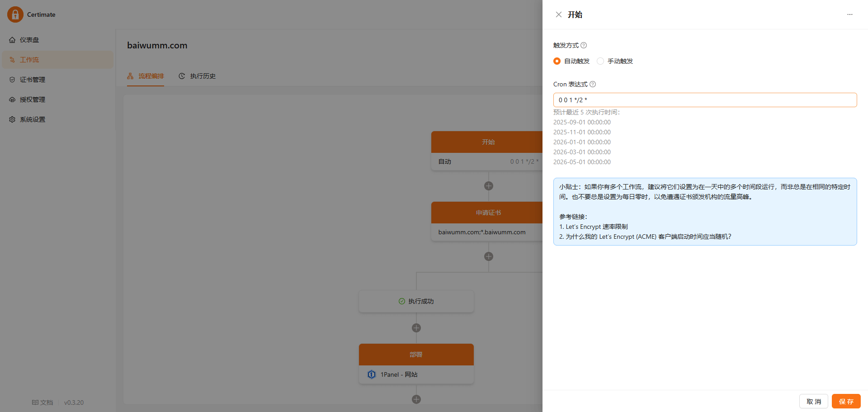The height and width of the screenshot is (412, 868).
Task: Close the 开始 drawer panel
Action: (559, 14)
